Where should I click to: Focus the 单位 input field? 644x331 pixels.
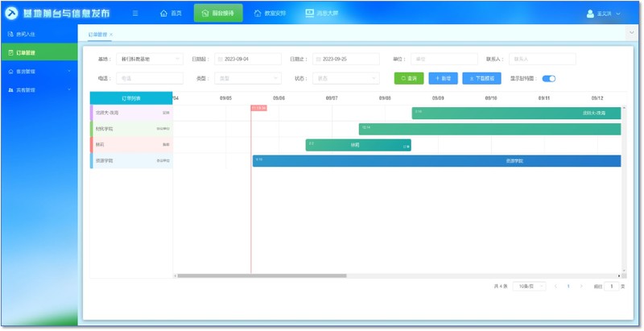click(x=444, y=59)
